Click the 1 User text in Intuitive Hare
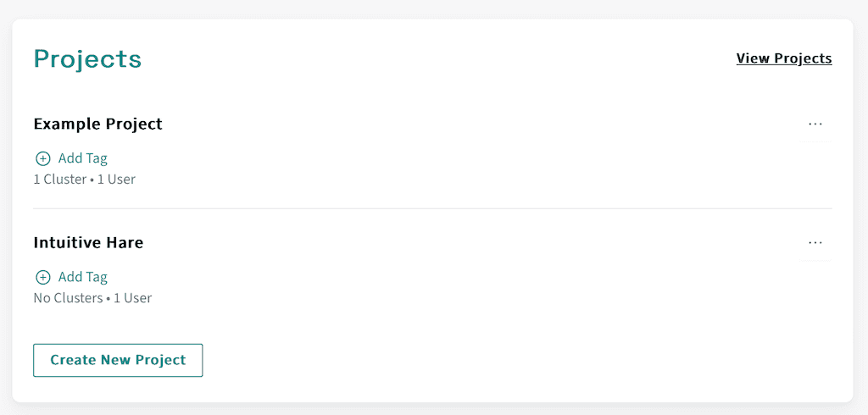The image size is (868, 415). [132, 298]
